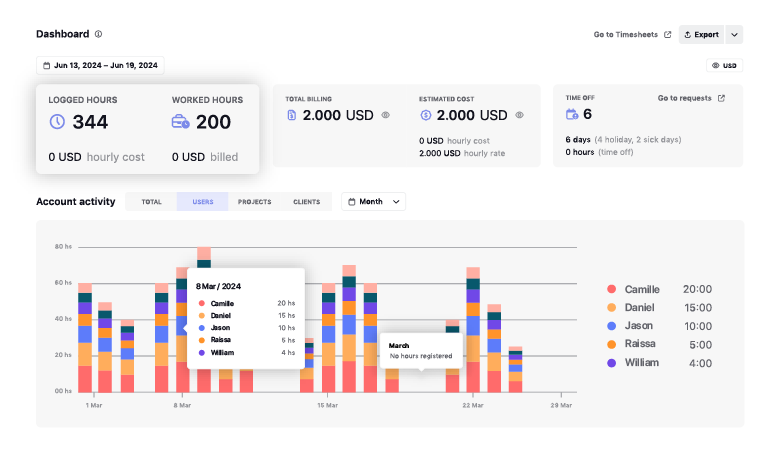The width and height of the screenshot is (778, 455).
Task: Click the invoice icon under Total Billing
Action: (292, 115)
